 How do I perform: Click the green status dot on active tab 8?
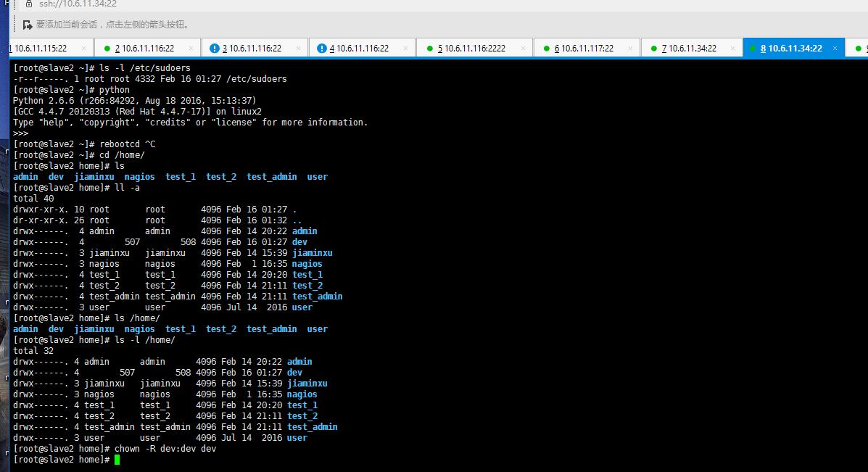tap(752, 49)
